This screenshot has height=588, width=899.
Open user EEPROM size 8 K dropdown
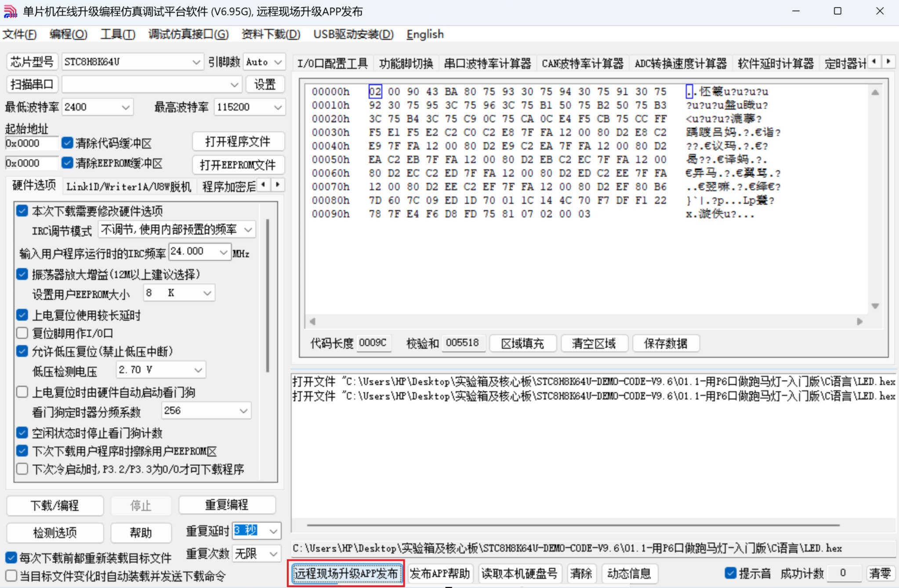click(179, 293)
